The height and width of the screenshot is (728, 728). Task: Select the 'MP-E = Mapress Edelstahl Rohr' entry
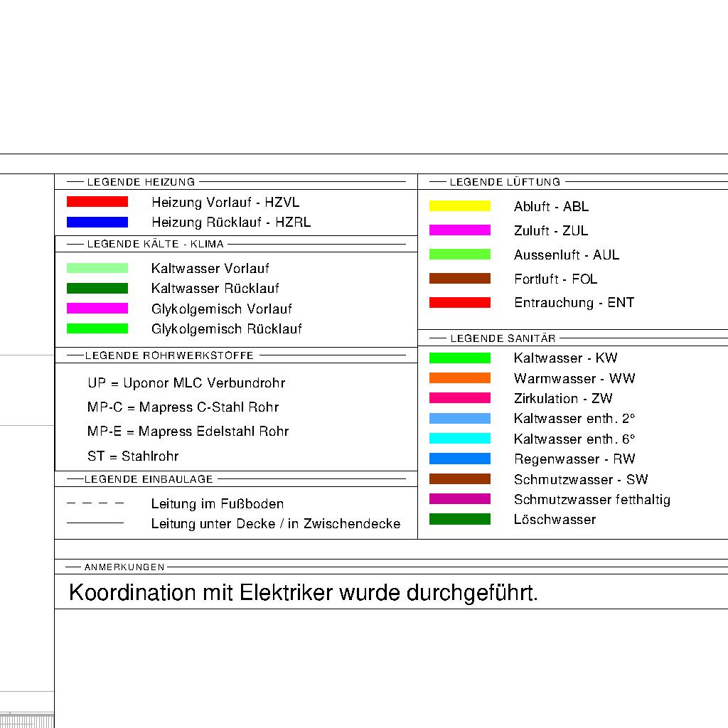(188, 432)
